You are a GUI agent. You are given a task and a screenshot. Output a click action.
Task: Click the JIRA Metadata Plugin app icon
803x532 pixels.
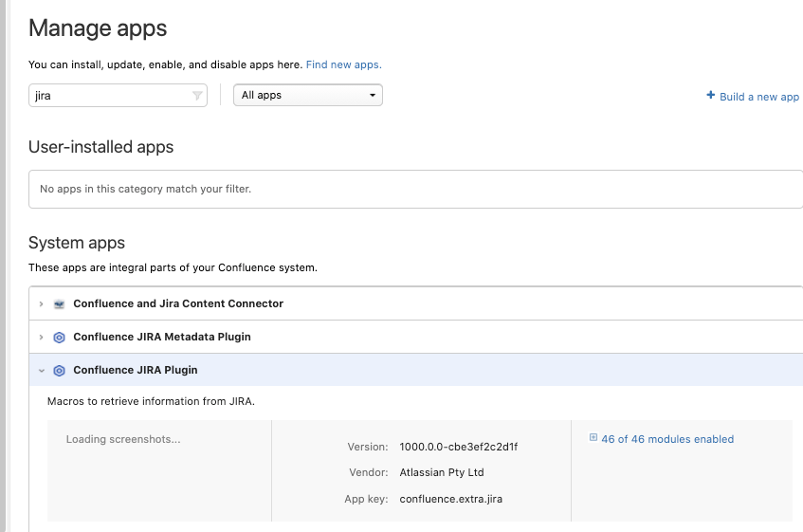59,337
